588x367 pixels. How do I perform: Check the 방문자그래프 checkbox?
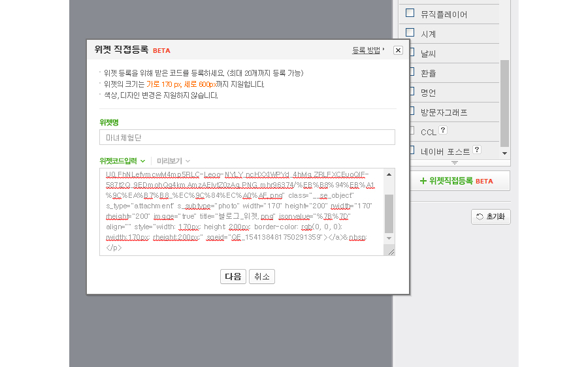(x=412, y=111)
